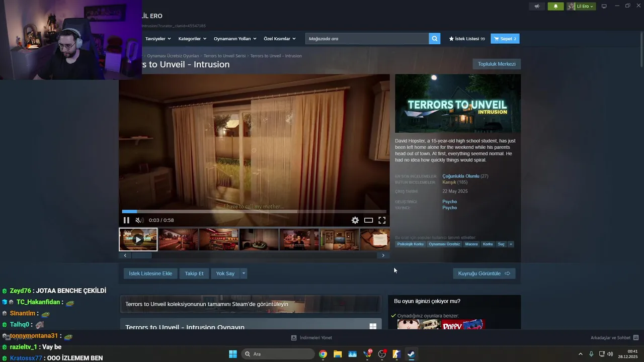This screenshot has height=362, width=644.
Task: Open İstek Listesi wishlist
Action: (467, 38)
